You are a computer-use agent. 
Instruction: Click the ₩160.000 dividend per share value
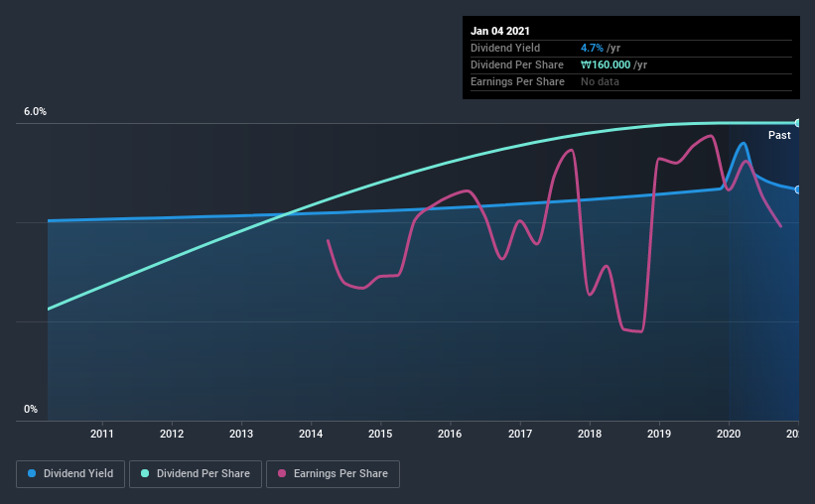[x=606, y=64]
